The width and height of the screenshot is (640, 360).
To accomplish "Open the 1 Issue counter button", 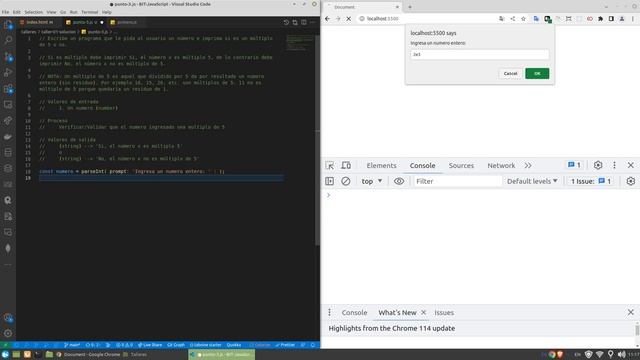I will pyautogui.click(x=591, y=181).
